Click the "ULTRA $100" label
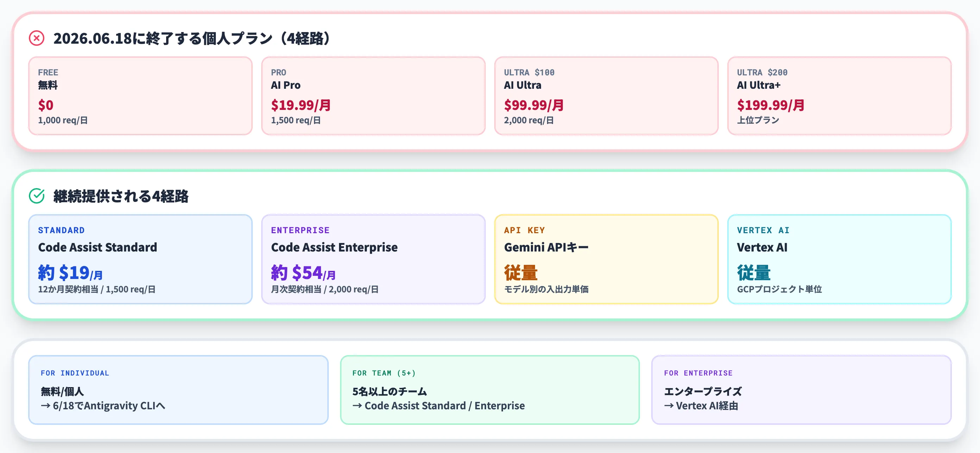The image size is (980, 453). click(x=529, y=72)
